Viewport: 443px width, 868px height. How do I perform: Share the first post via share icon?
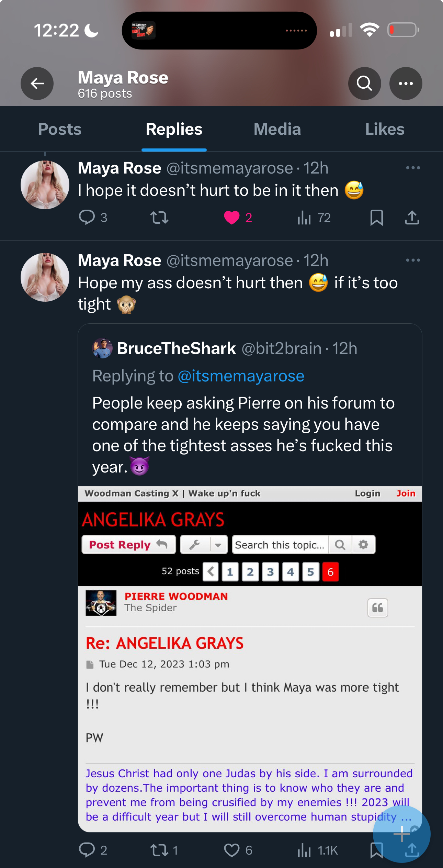412,217
